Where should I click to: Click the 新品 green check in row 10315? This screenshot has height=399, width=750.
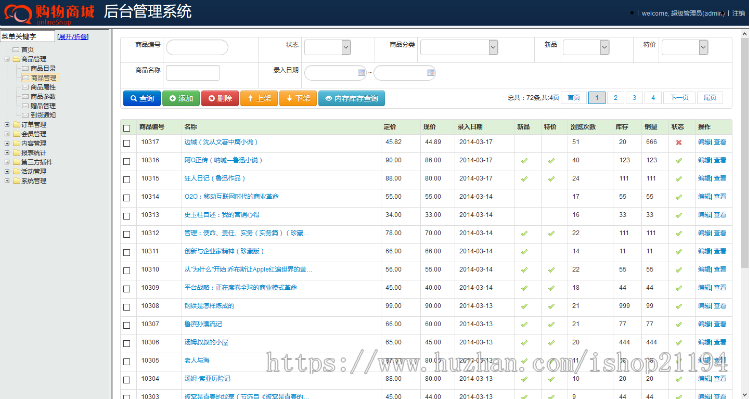tap(524, 179)
